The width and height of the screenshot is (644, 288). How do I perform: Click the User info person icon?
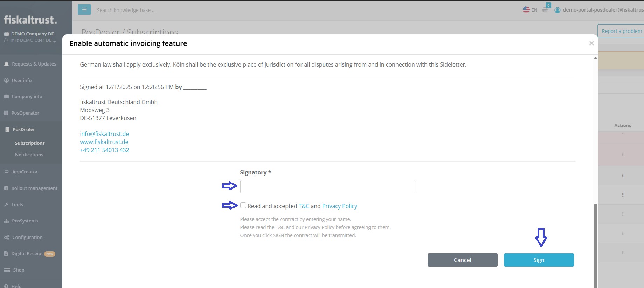tap(6, 80)
